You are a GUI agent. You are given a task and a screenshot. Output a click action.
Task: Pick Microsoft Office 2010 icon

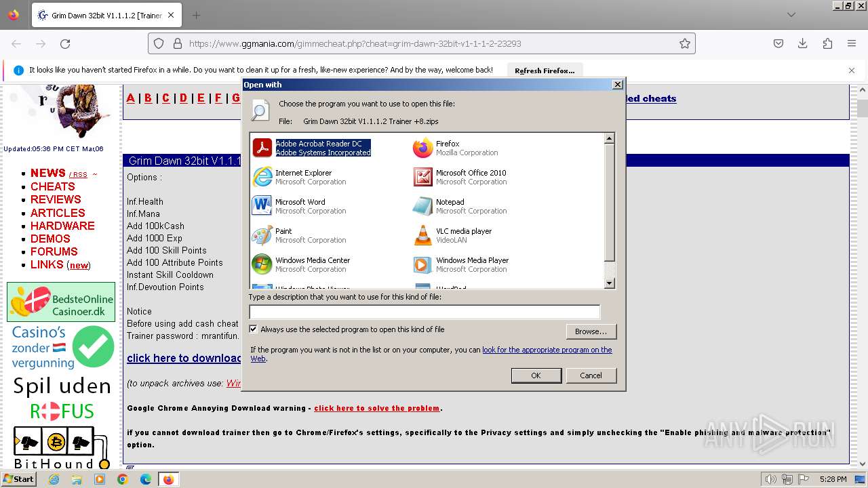423,177
